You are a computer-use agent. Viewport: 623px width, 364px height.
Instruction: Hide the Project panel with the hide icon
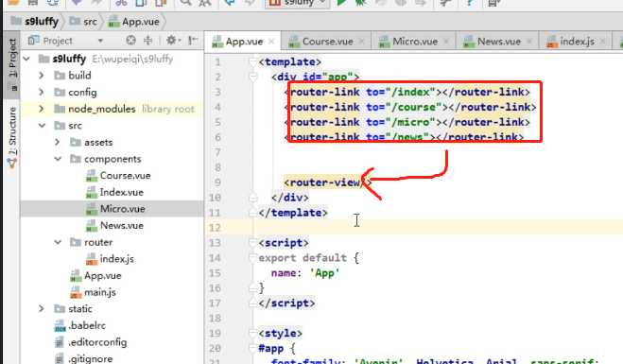(193, 40)
